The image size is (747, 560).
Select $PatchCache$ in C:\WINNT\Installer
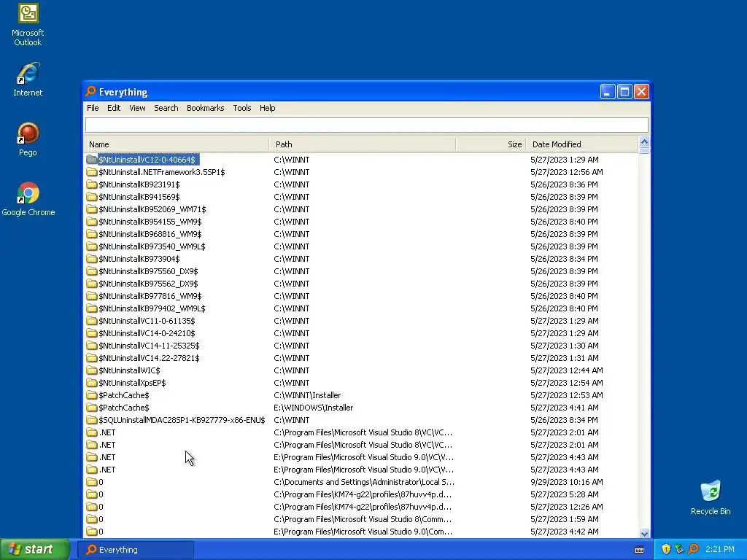124,394
